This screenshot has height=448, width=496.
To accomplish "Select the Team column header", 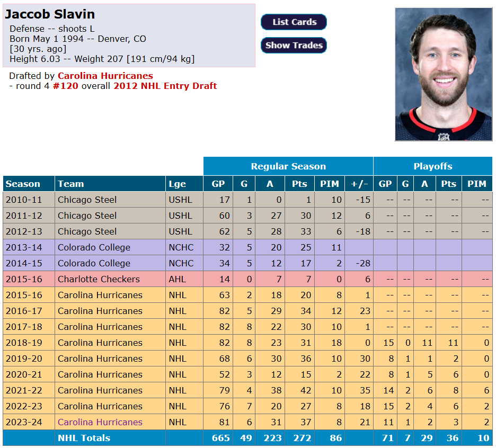I will (70, 184).
